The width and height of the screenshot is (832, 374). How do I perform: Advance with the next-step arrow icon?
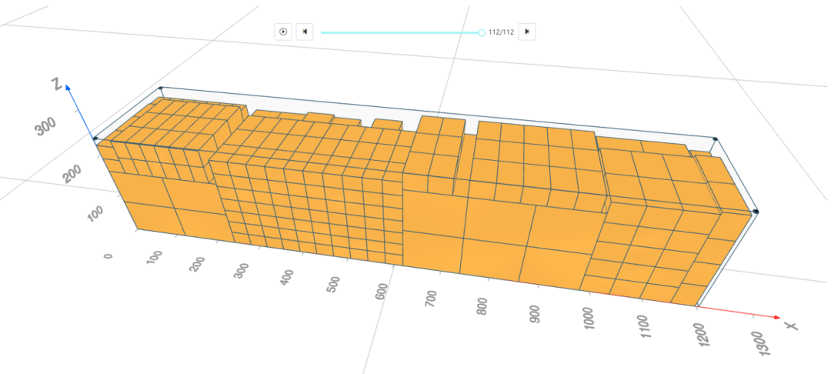pyautogui.click(x=527, y=32)
